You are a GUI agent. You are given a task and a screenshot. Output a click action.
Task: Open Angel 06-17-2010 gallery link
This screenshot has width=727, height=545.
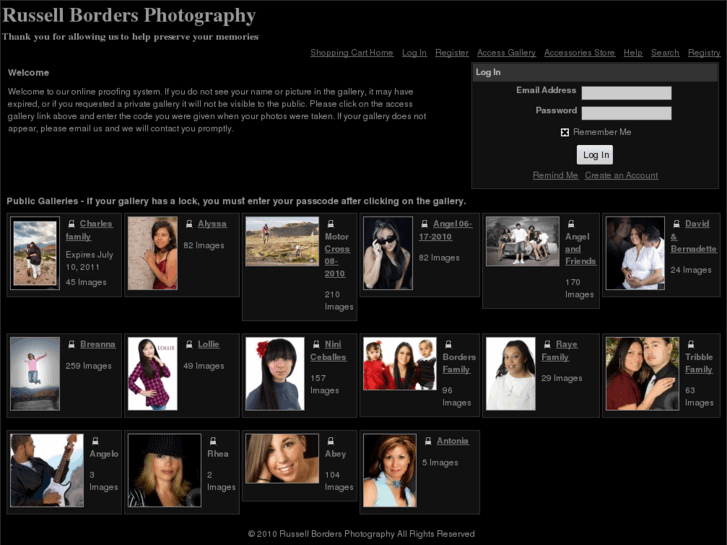pyautogui.click(x=446, y=231)
